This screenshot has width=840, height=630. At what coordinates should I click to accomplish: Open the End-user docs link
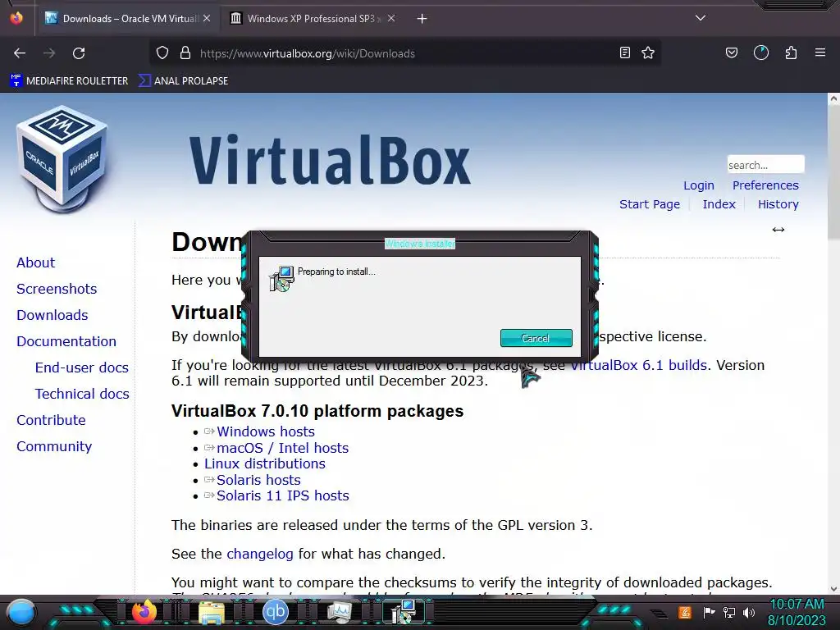[x=82, y=367]
